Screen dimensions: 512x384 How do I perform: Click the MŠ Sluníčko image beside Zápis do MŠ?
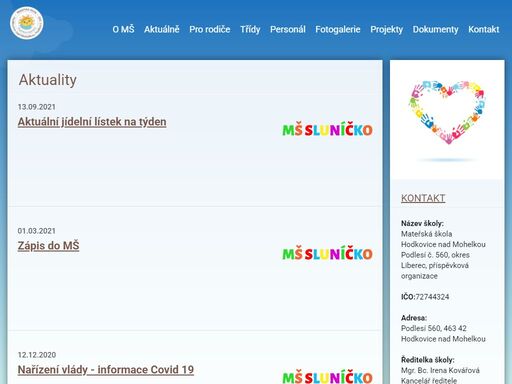point(327,253)
